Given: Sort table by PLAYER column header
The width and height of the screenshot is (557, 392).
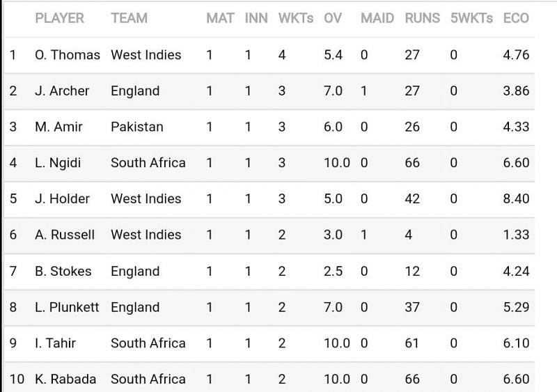Looking at the screenshot, I should click(x=59, y=18).
